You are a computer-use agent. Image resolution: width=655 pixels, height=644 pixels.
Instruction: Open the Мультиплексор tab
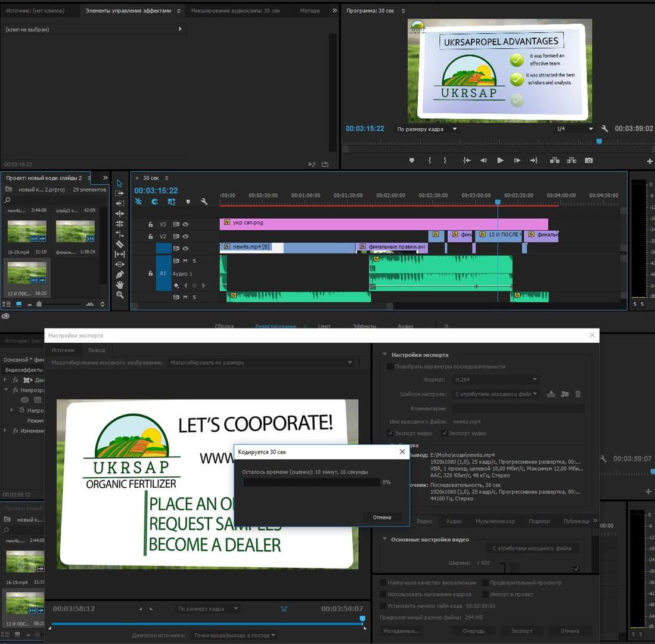pos(495,521)
